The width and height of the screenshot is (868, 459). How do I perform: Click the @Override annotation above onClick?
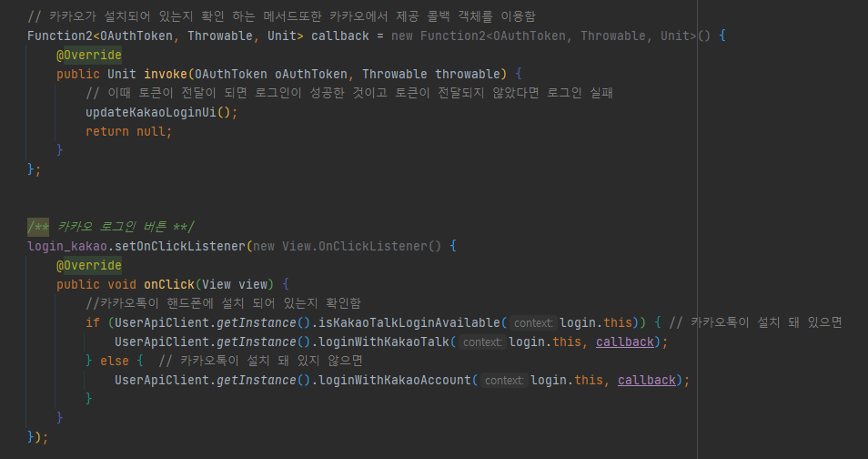89,265
